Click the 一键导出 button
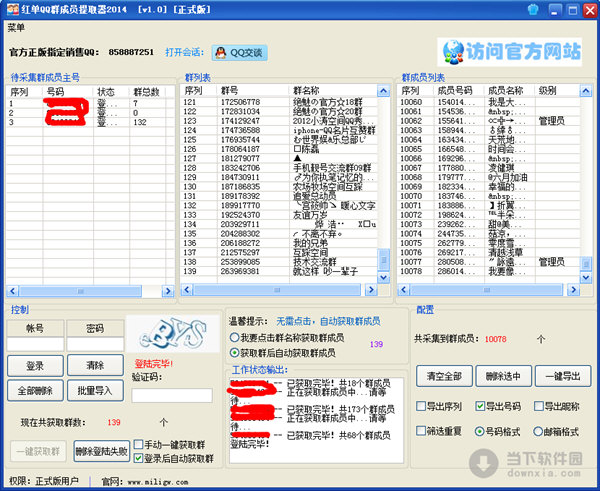 coord(563,376)
